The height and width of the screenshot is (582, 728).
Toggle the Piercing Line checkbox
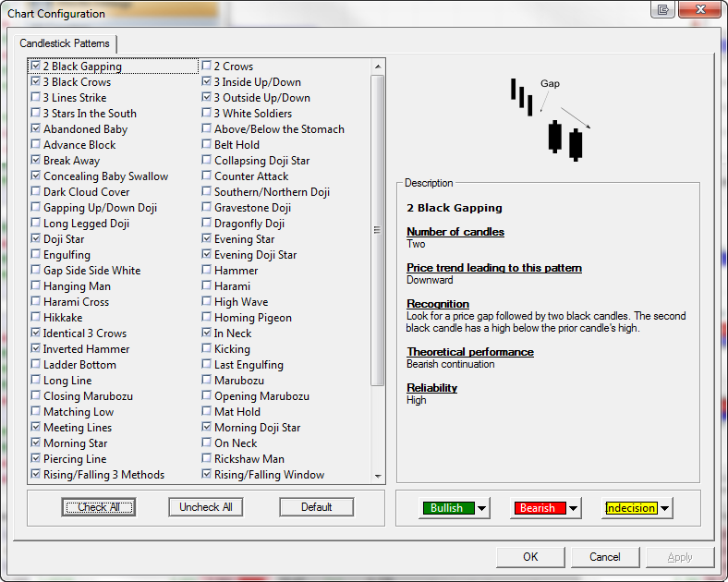(x=35, y=458)
